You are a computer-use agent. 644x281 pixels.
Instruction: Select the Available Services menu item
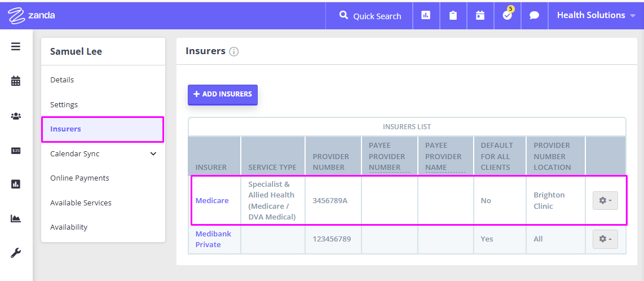pos(81,203)
